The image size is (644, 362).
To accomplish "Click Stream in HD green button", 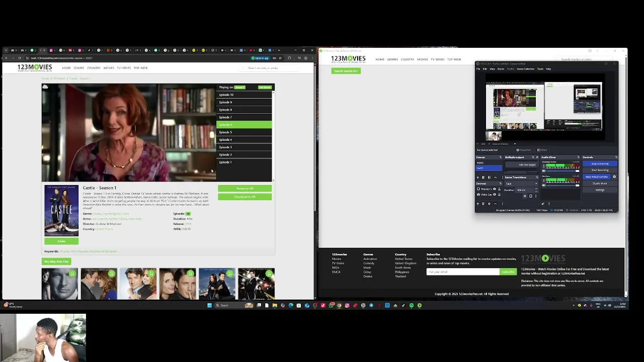I will pos(245,189).
